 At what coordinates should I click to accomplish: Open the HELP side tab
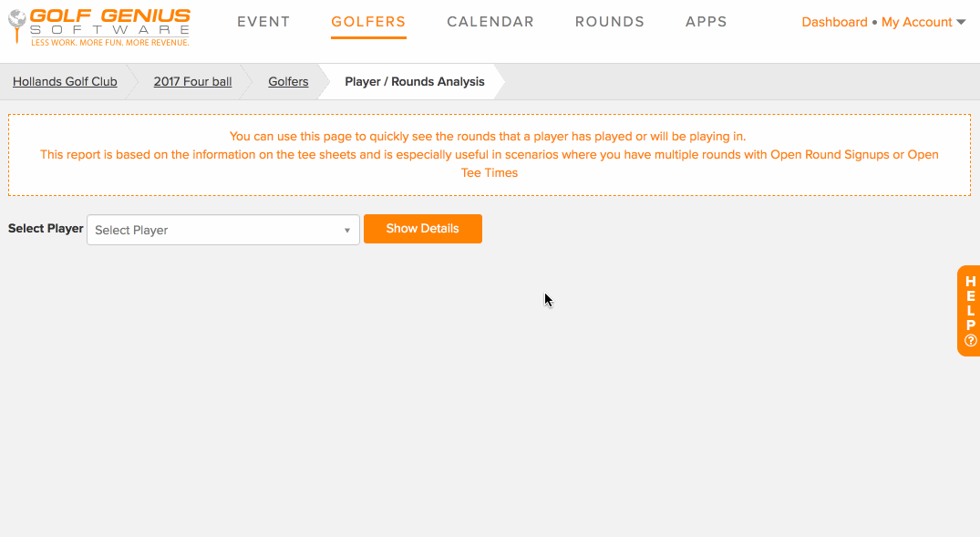point(969,311)
